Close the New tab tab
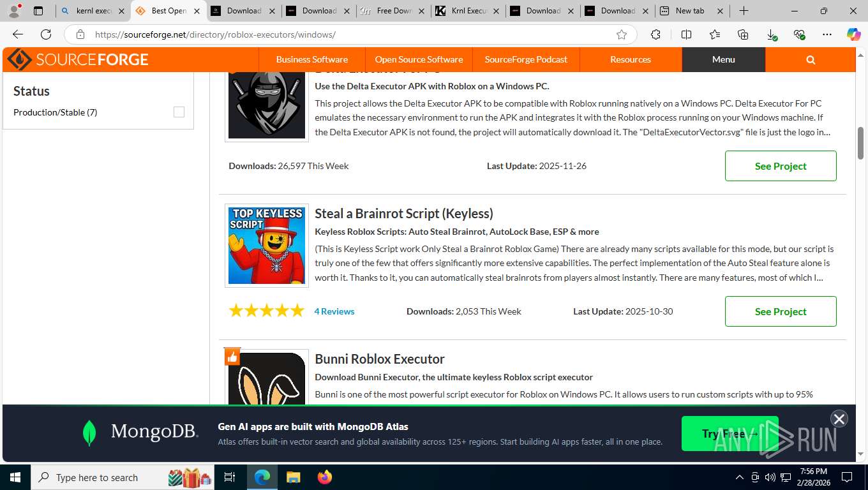Image resolution: width=868 pixels, height=490 pixels. (x=721, y=11)
